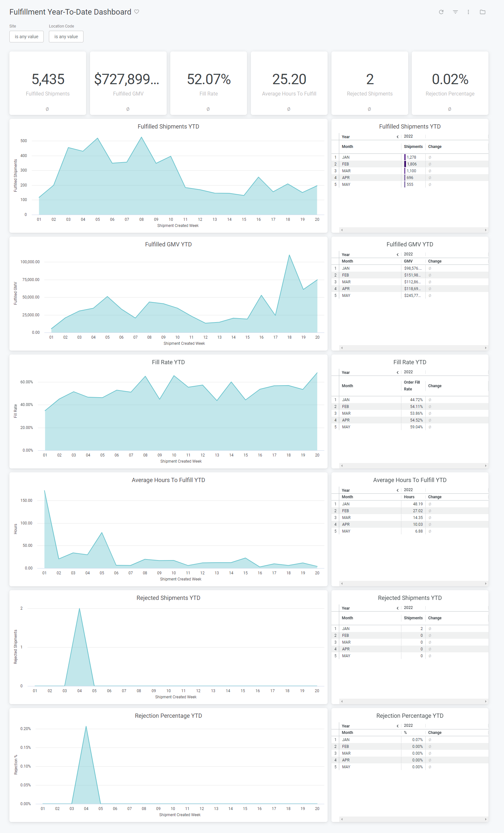The height and width of the screenshot is (833, 504).
Task: Click the 44.72% fill rate cell
Action: click(x=413, y=400)
